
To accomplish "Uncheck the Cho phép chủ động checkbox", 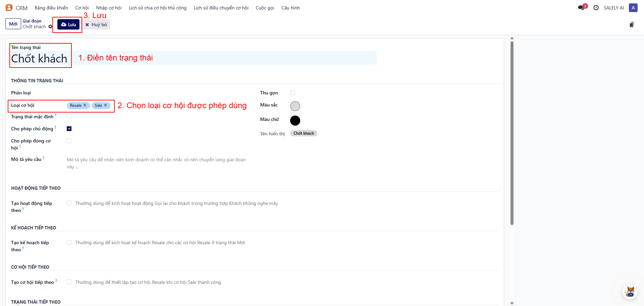I will click(69, 129).
